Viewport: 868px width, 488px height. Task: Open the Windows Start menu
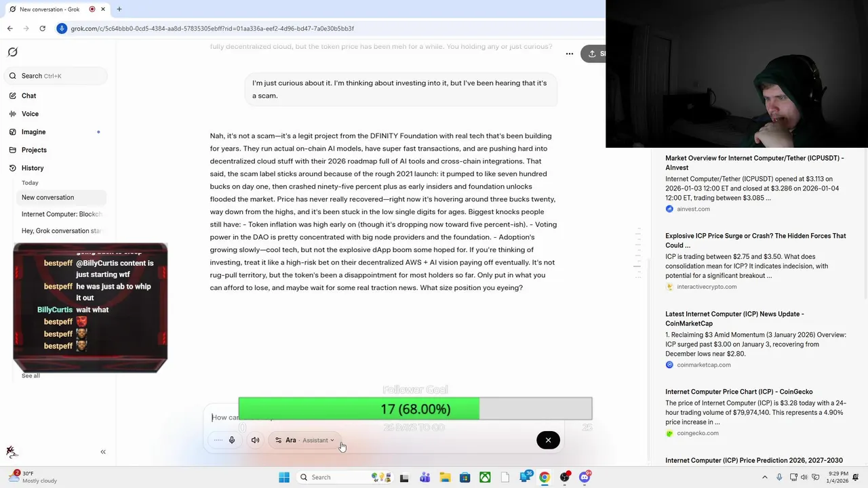coord(284,477)
